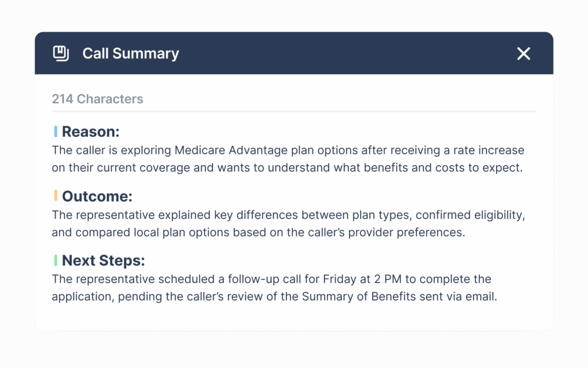Close the Call Summary dialog
Image resolution: width=588 pixels, height=368 pixels.
pyautogui.click(x=523, y=53)
